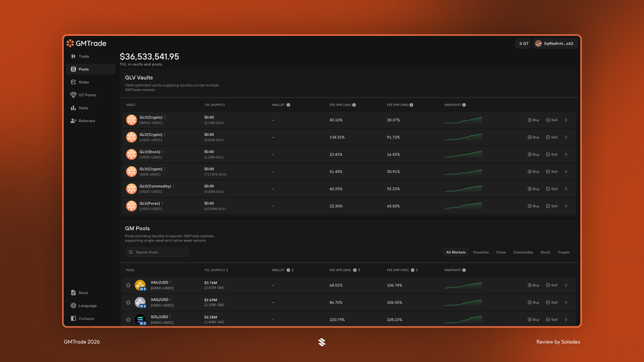This screenshot has width=644, height=362.
Task: Buy GLV(Crypto) WSOL-USDC vault
Action: coord(533,120)
